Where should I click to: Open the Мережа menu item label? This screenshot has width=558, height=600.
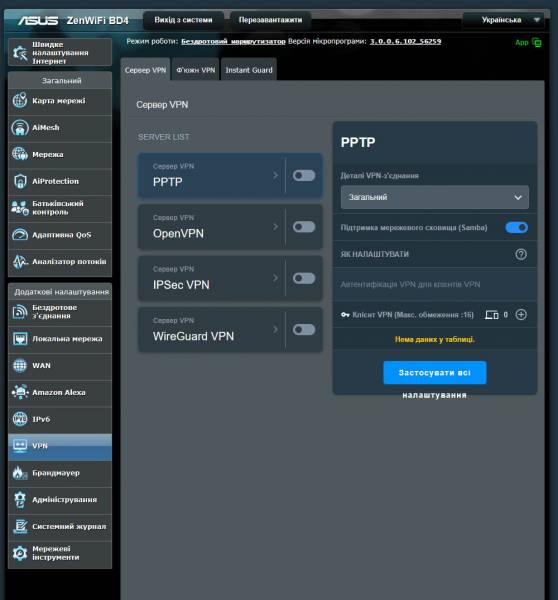click(x=48, y=155)
